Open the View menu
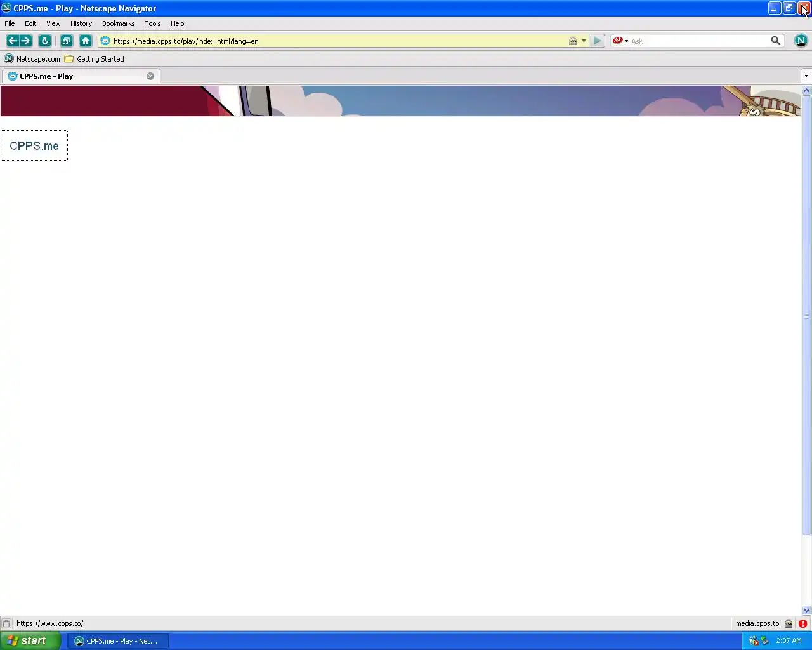The width and height of the screenshot is (812, 650). (53, 23)
